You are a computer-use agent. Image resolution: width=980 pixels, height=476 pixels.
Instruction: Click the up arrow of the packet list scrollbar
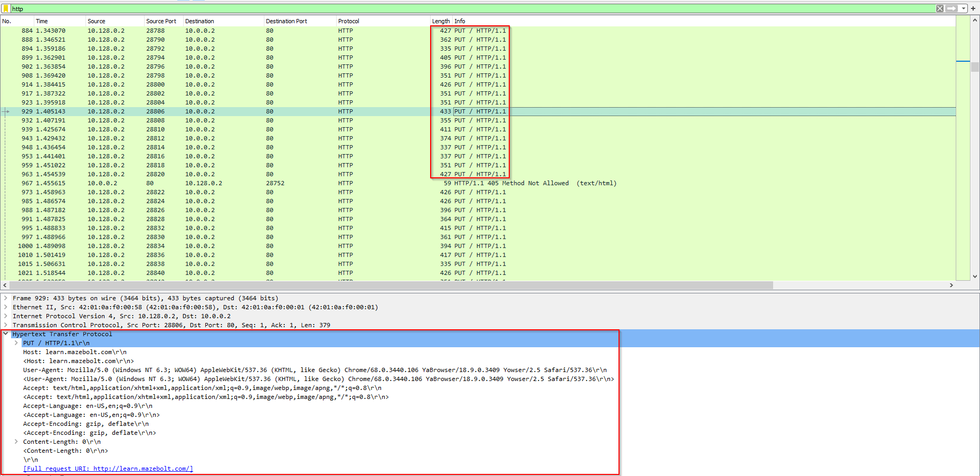[975, 20]
